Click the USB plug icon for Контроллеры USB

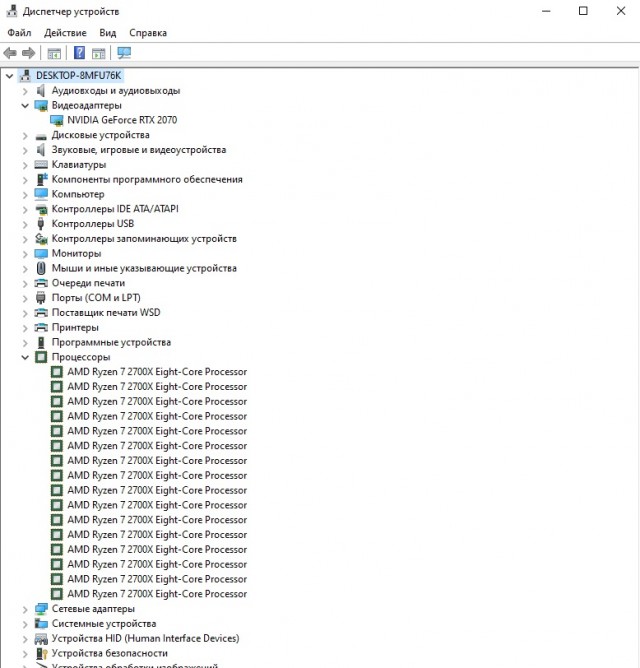tap(41, 224)
